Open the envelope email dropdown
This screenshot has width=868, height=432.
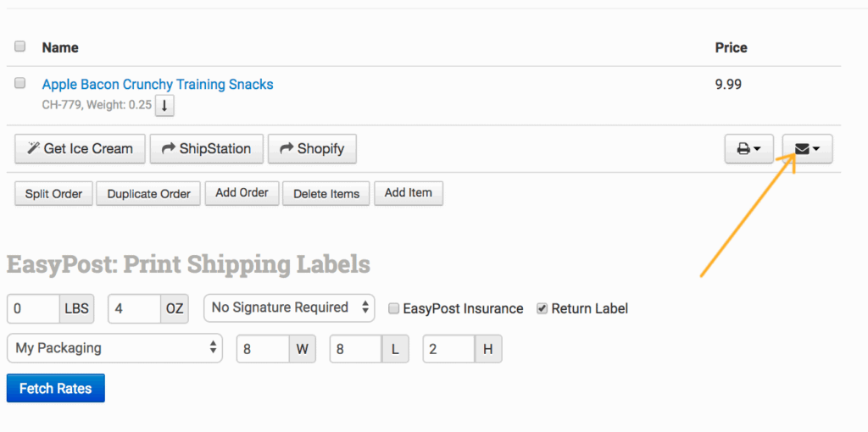point(807,149)
